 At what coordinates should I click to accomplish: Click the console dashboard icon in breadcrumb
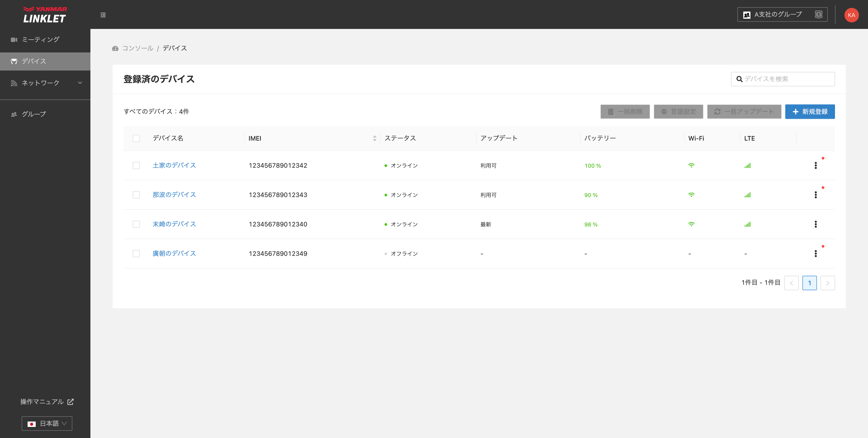point(115,48)
